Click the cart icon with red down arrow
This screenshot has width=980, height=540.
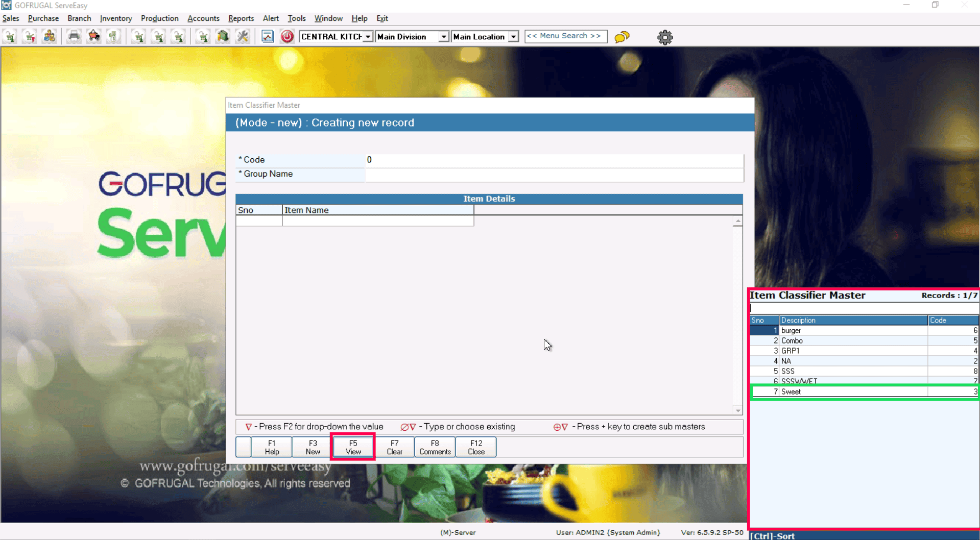[x=30, y=37]
